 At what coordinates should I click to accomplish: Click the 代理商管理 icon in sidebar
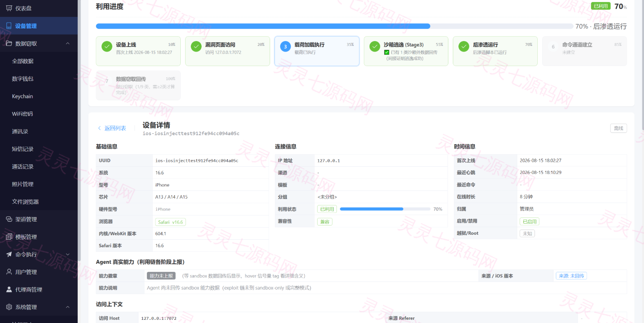9,290
